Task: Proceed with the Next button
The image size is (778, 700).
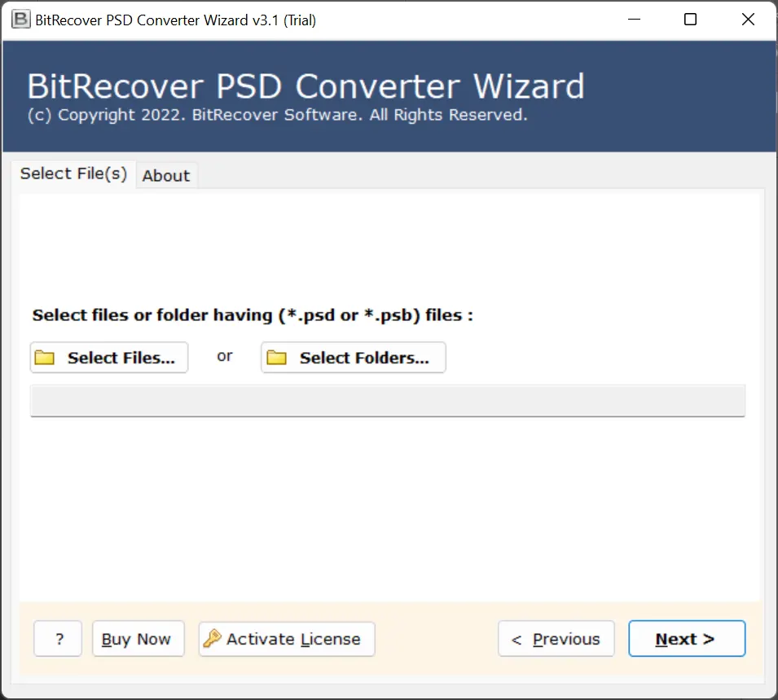Action: click(x=686, y=639)
